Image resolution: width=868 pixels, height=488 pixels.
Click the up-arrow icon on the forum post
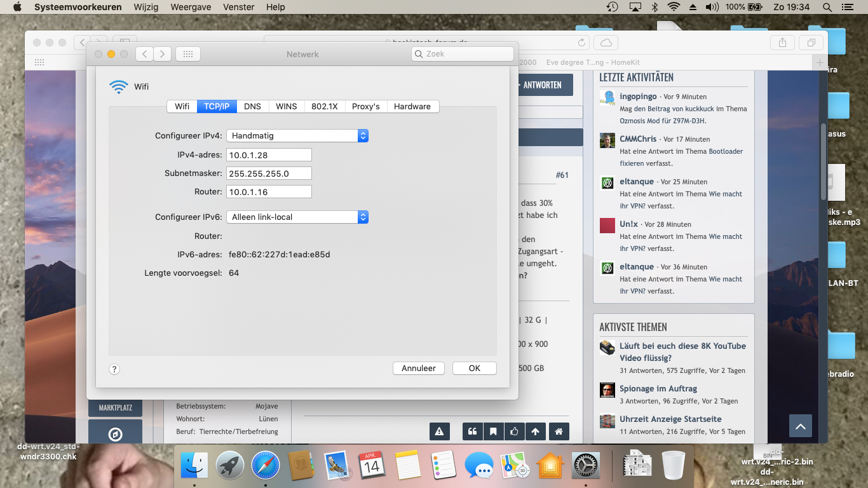tap(535, 431)
